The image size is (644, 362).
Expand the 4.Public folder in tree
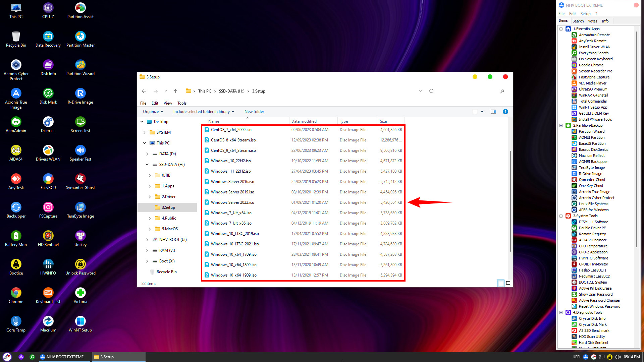[150, 218]
